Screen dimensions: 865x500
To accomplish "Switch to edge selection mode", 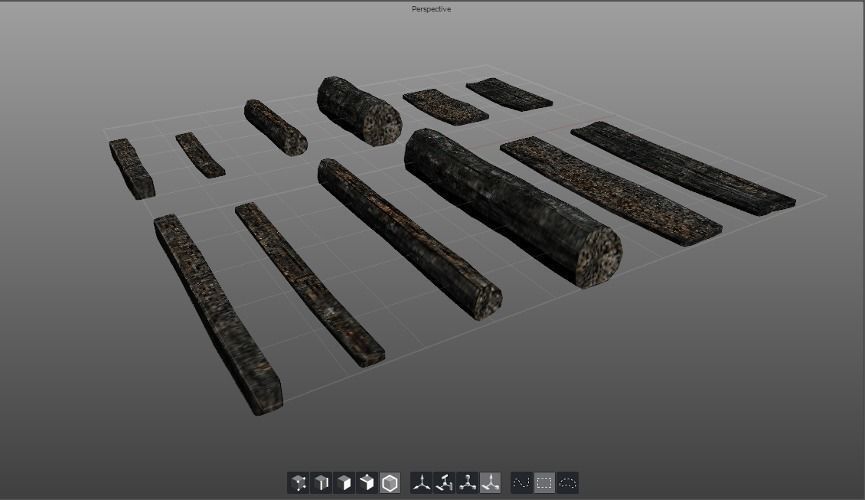I will click(321, 483).
